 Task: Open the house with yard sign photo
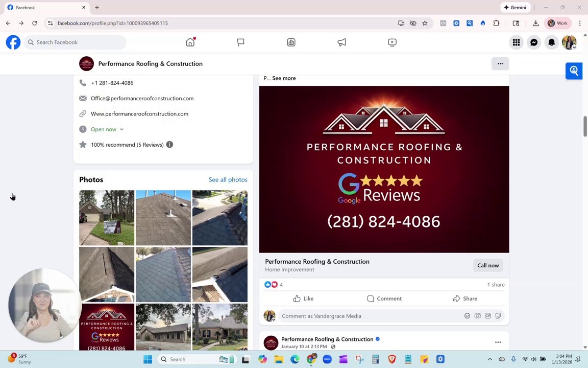(107, 218)
